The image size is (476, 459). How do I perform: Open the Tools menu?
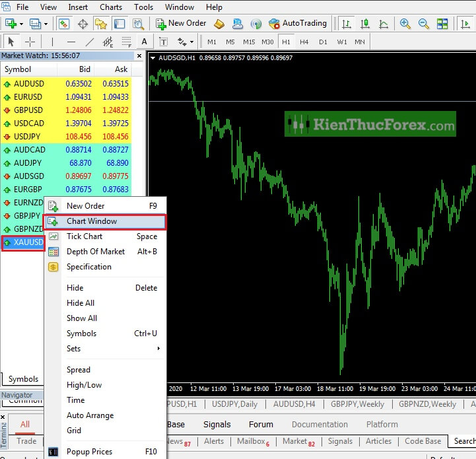143,7
